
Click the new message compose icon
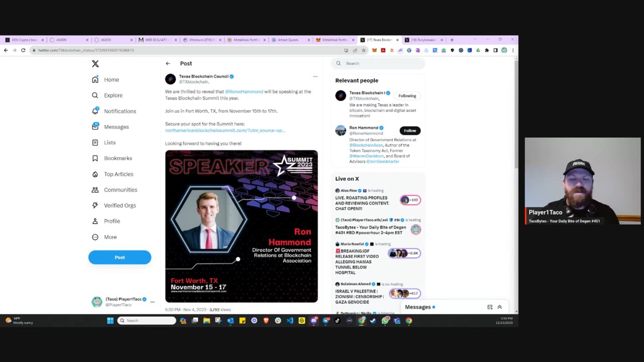[490, 307]
